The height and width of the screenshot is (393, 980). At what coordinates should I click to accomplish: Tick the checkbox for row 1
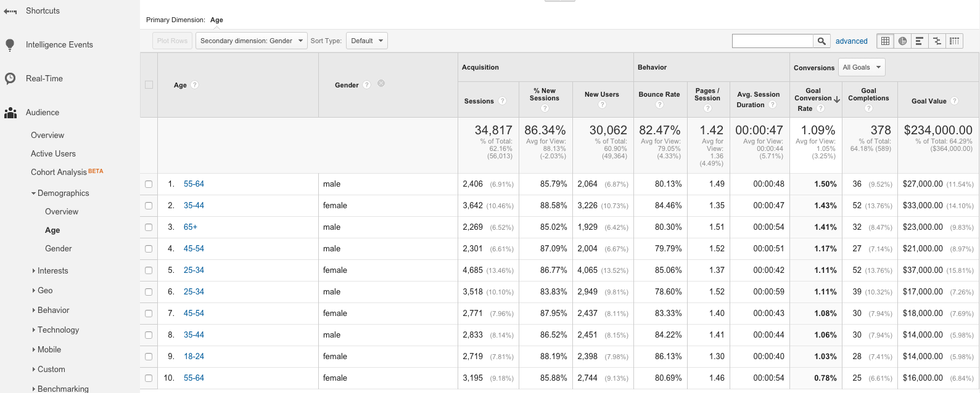click(149, 184)
